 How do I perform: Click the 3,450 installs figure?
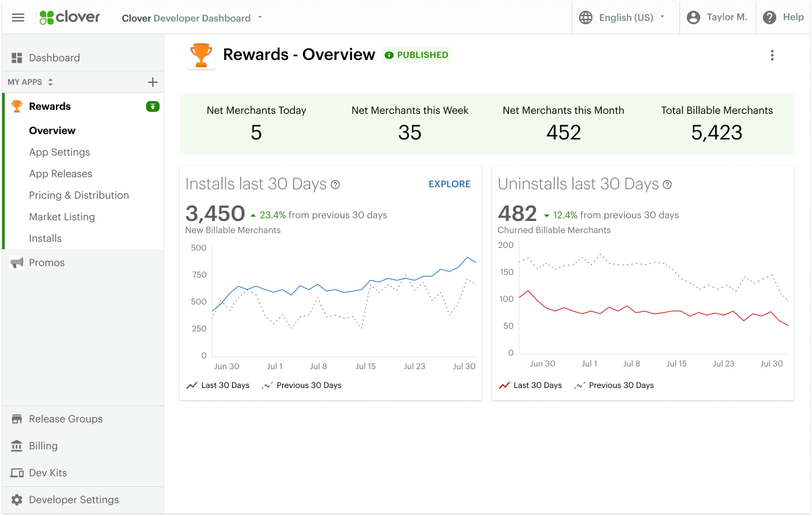pyautogui.click(x=215, y=214)
